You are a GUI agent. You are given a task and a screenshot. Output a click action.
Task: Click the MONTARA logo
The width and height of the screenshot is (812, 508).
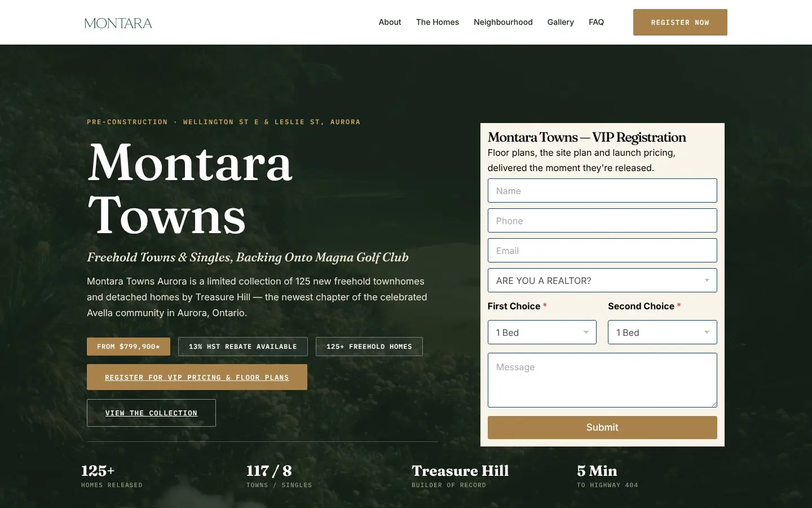click(118, 23)
